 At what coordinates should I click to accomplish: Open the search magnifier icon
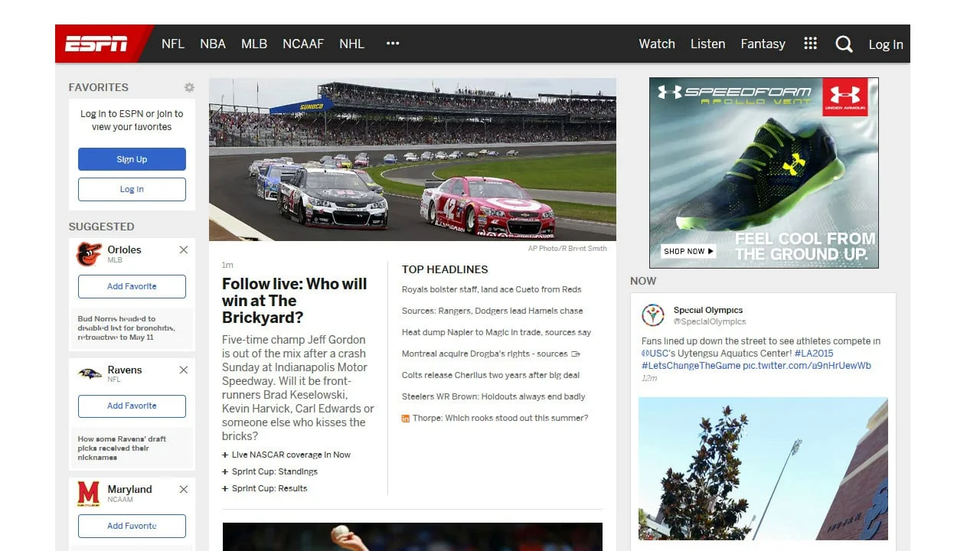(844, 44)
